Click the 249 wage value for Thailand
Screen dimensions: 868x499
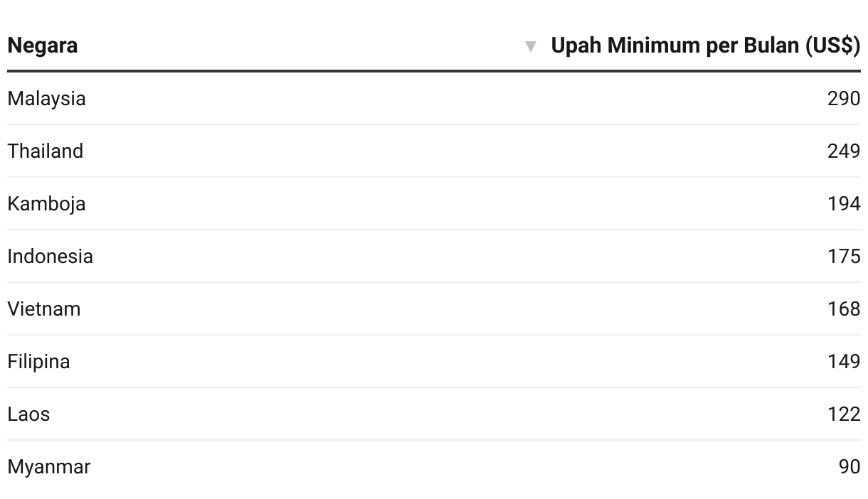click(844, 151)
